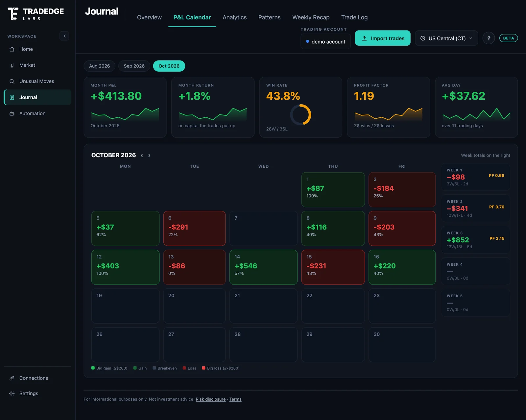This screenshot has width=526, height=420.
Task: Open the Patterns tab
Action: (269, 17)
